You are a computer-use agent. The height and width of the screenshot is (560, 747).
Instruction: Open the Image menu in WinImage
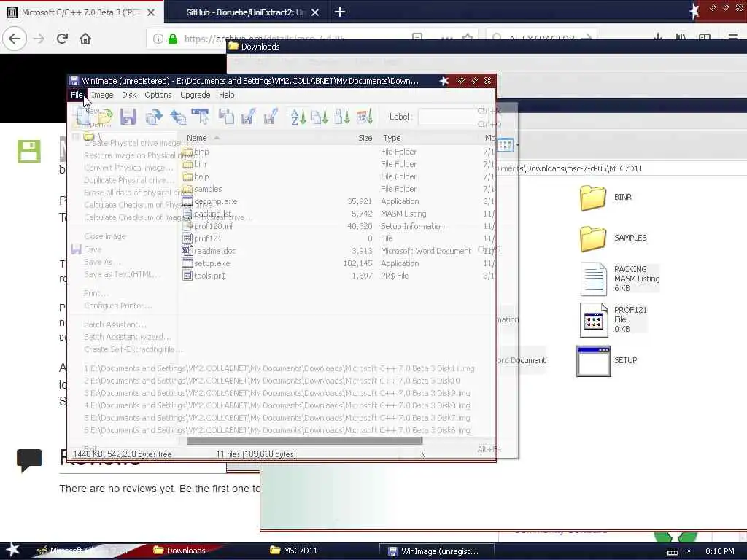102,95
